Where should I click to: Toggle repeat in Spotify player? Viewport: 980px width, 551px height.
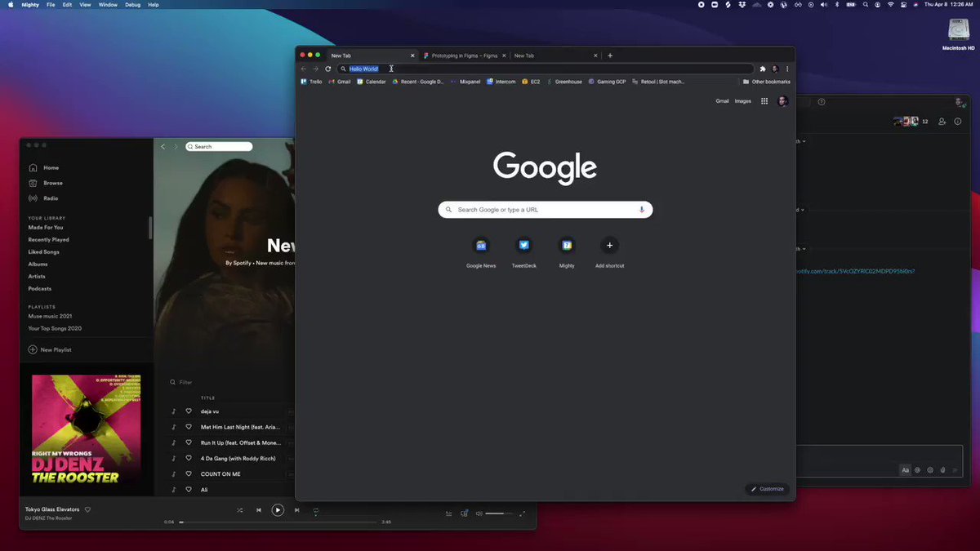[x=316, y=510]
